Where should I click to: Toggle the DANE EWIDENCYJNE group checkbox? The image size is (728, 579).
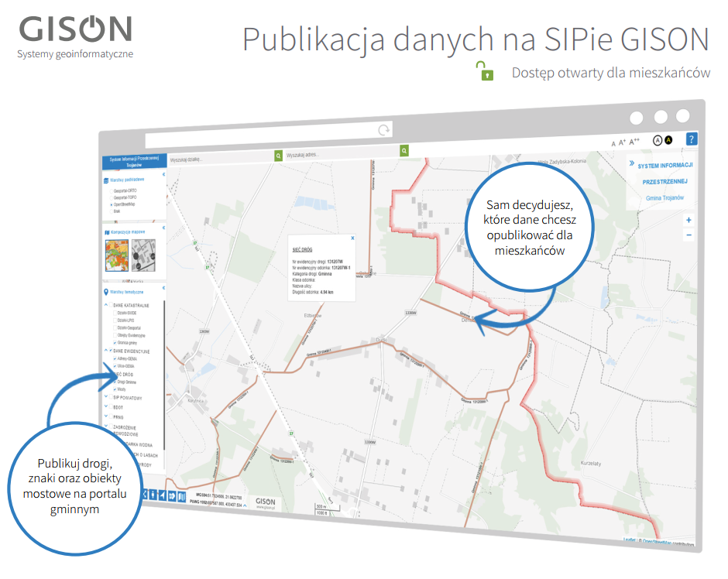[111, 351]
